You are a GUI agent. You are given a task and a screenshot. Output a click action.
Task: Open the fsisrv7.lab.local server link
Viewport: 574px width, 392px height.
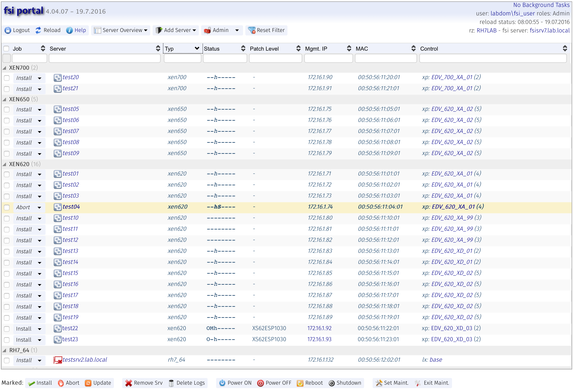(x=550, y=30)
